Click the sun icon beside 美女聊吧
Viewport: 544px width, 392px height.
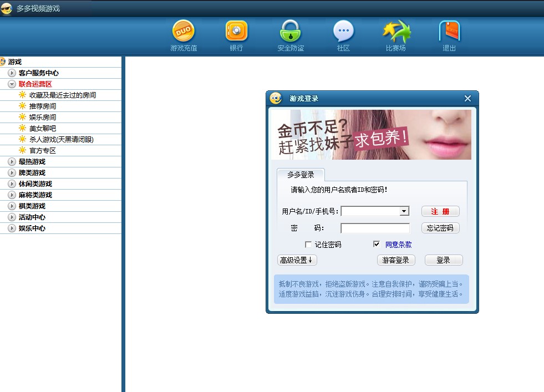click(22, 128)
